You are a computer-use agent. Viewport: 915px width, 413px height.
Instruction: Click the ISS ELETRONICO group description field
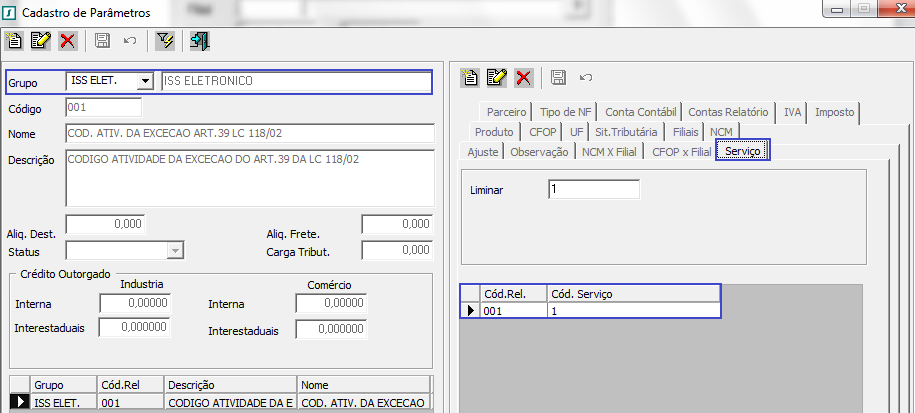[296, 82]
